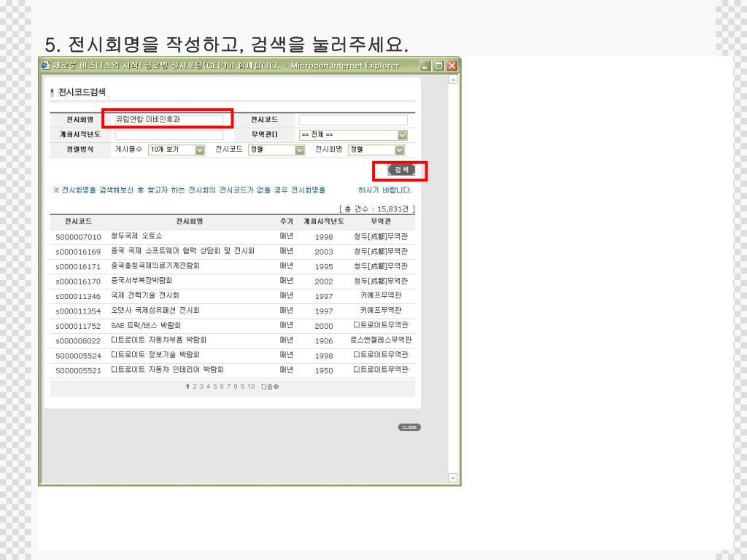Open the 무역관 전체 dropdown
Viewport: 747px width, 560px height.
pos(353,135)
